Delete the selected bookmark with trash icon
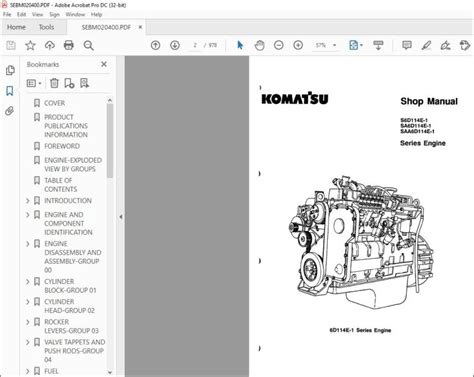Screen dimensions: 474x377 54,83
